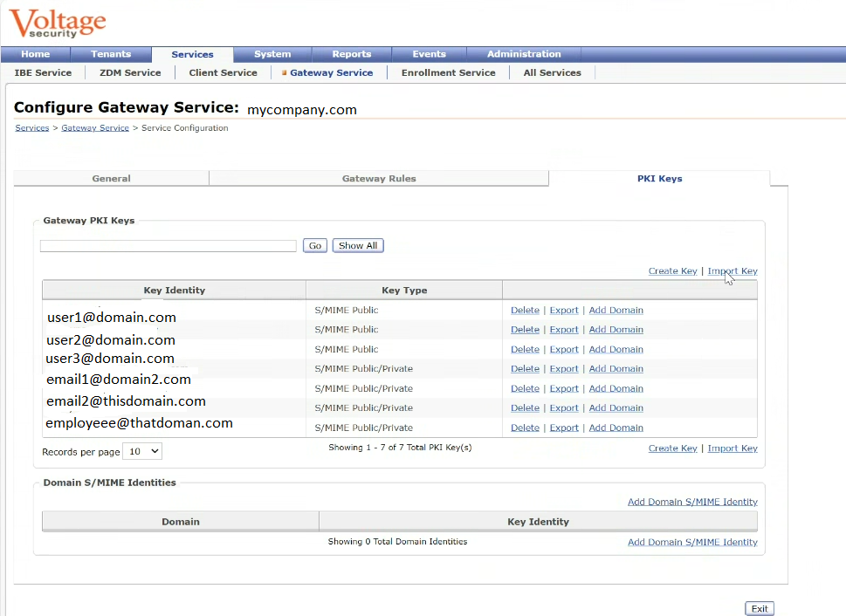Open the Tenants menu
846x616 pixels.
[111, 54]
